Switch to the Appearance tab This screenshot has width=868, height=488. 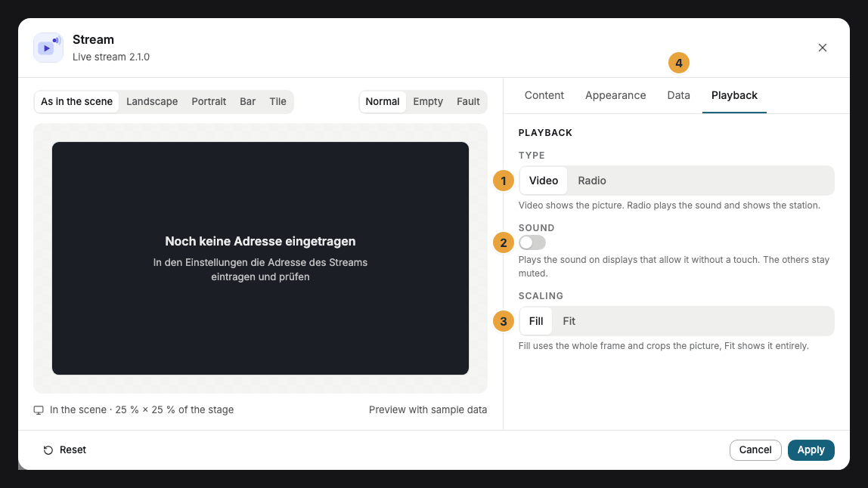point(615,95)
